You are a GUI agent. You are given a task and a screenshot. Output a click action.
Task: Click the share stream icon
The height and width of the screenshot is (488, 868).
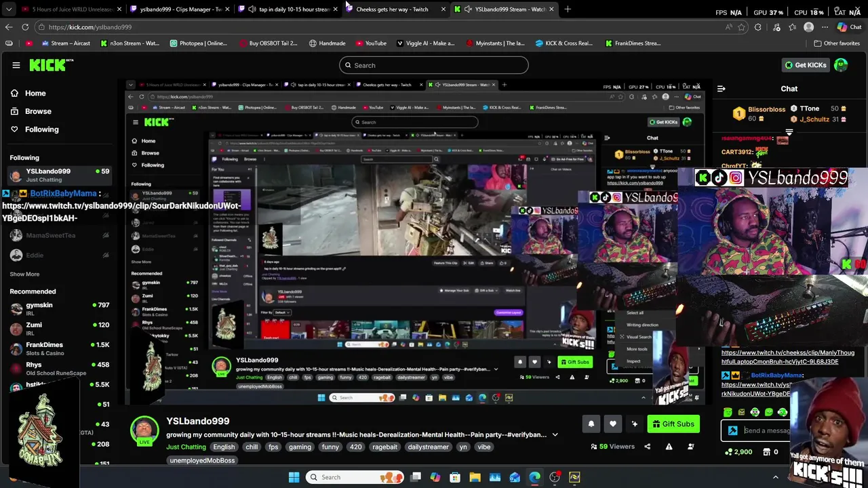click(x=647, y=447)
